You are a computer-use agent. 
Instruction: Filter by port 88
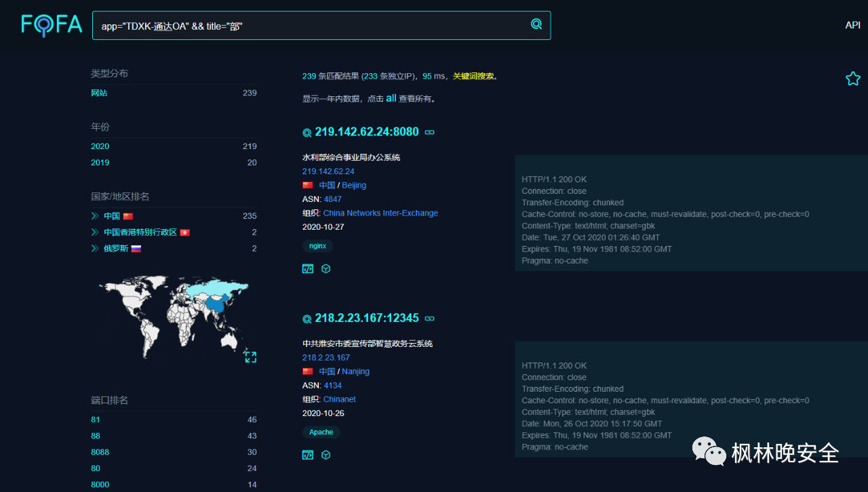coord(96,436)
